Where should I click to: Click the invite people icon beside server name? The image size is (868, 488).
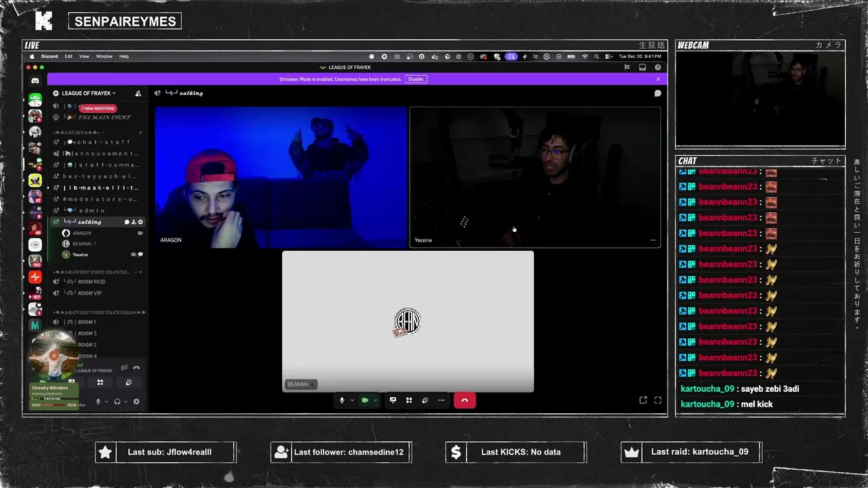[x=138, y=94]
